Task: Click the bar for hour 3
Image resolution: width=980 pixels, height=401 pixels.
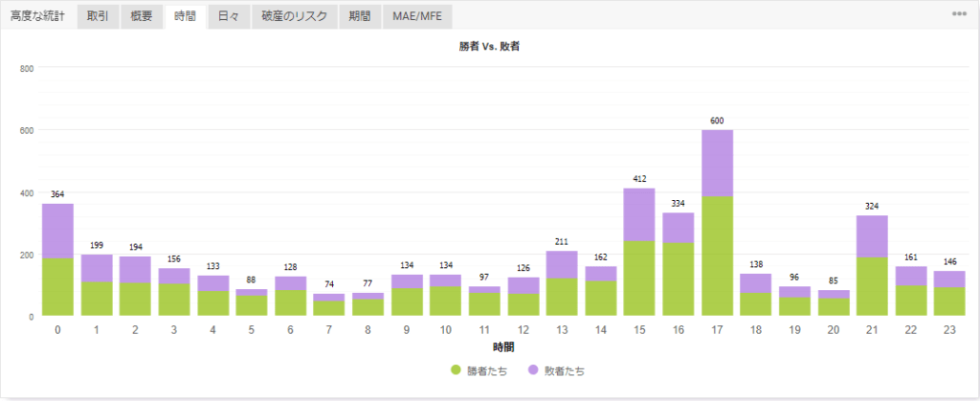Action: tap(174, 292)
